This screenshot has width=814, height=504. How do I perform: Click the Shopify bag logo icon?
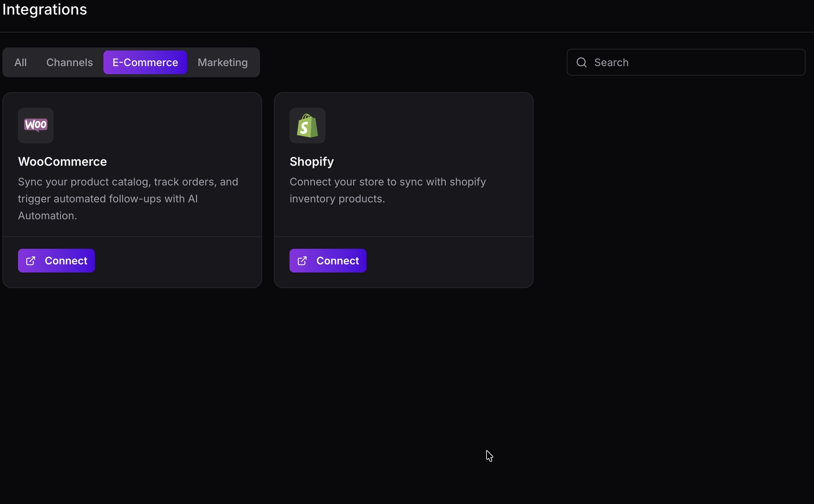point(307,125)
